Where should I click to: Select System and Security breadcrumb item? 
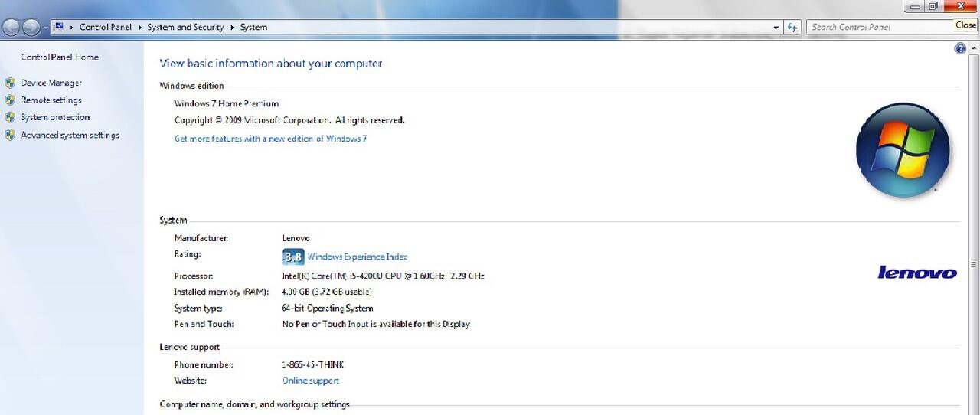pyautogui.click(x=185, y=28)
